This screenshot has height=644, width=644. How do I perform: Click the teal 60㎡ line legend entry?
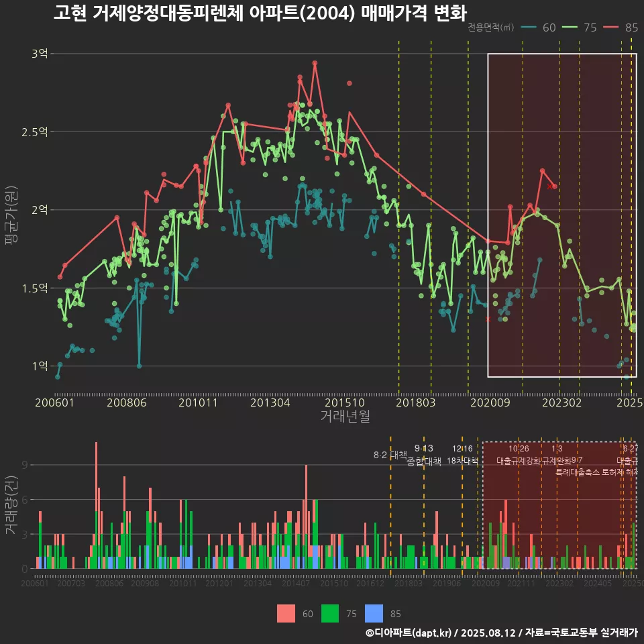pos(538,28)
